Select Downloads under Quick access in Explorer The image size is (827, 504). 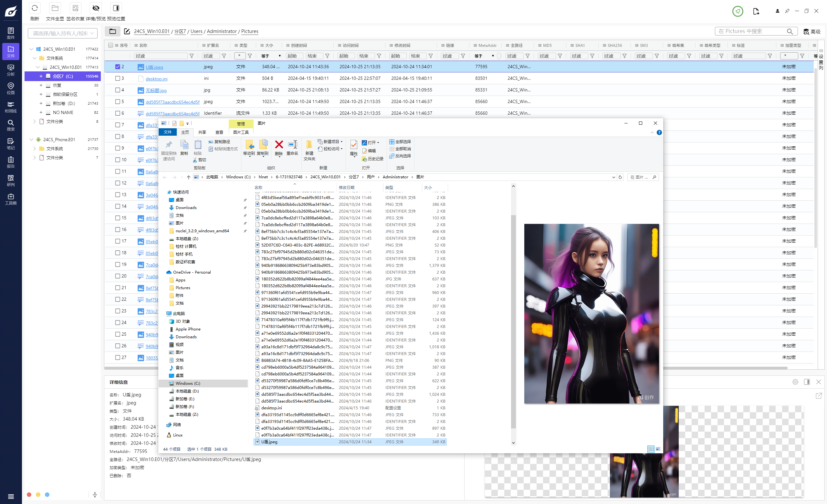coord(186,208)
